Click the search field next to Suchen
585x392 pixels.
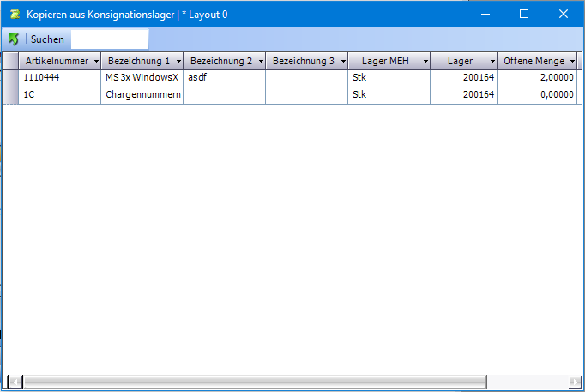(109, 39)
